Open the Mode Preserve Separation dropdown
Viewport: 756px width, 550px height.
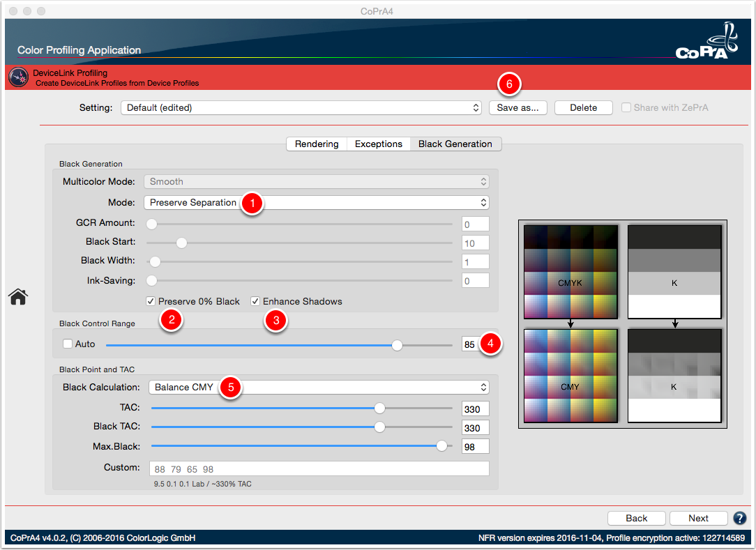(317, 202)
